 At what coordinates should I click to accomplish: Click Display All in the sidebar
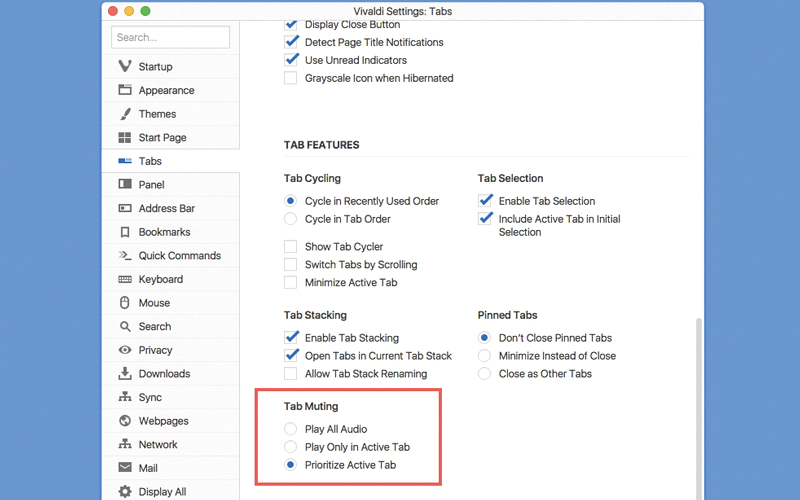[x=162, y=492]
